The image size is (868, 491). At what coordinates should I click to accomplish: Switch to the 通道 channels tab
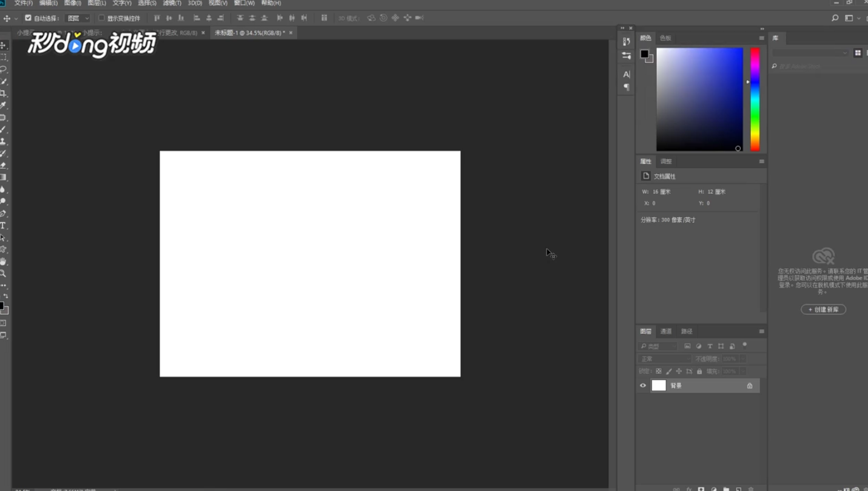pyautogui.click(x=666, y=331)
